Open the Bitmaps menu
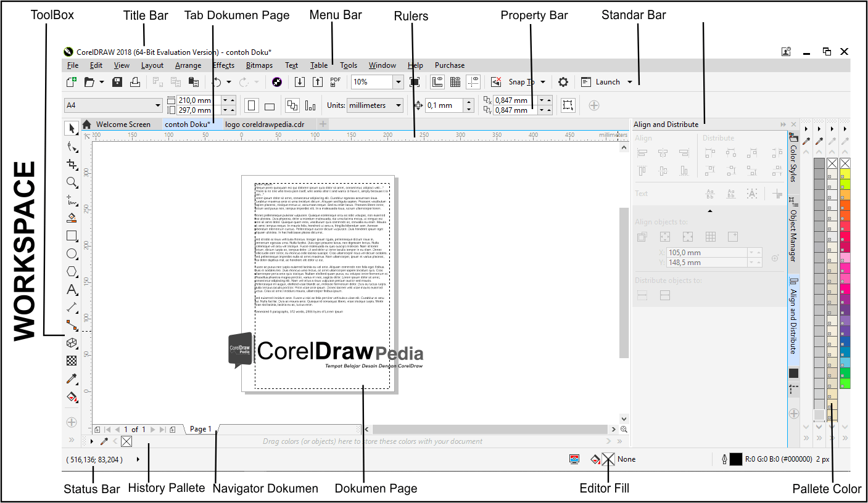Viewport: 868px width, 503px height. pyautogui.click(x=259, y=65)
